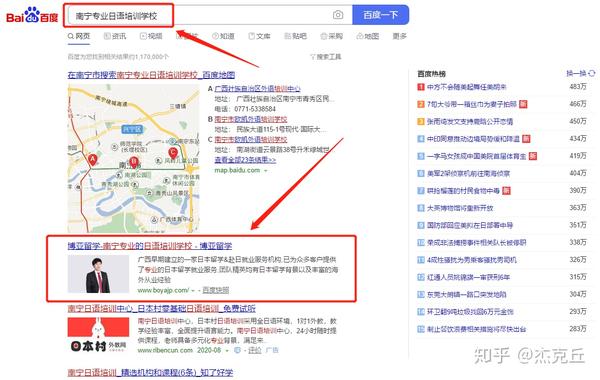This screenshot has height=380, width=600.
Task: Switch to the 视频 tab
Action: point(151,36)
